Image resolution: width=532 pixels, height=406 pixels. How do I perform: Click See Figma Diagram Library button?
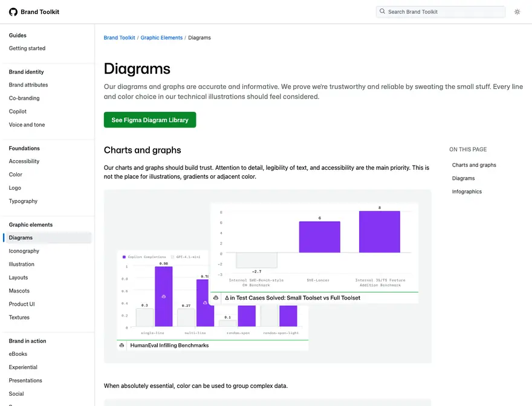(150, 120)
